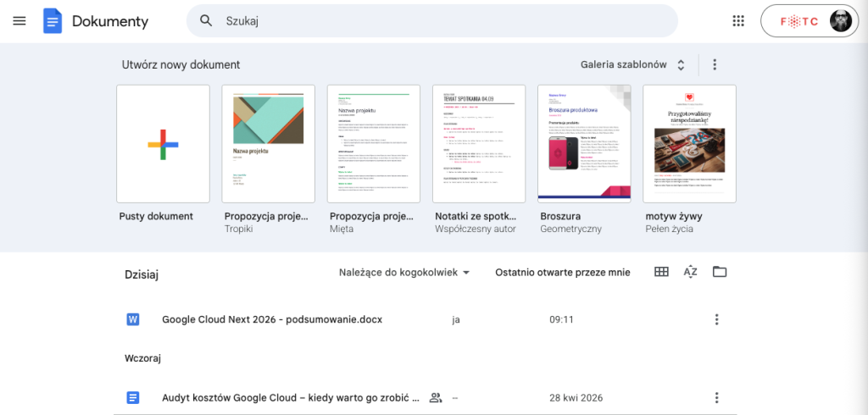
Task: Open the main hamburger menu
Action: [x=19, y=21]
